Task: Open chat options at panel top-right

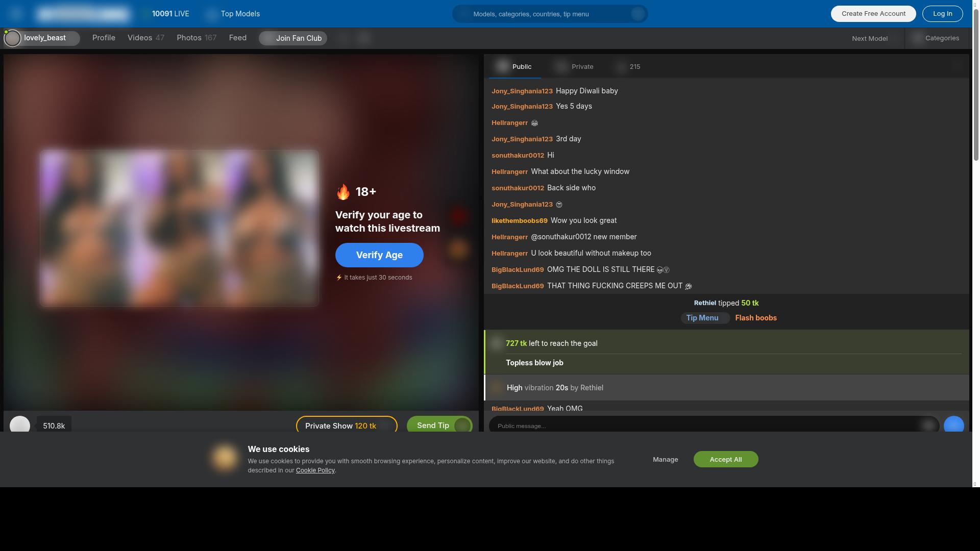Action: (x=957, y=66)
